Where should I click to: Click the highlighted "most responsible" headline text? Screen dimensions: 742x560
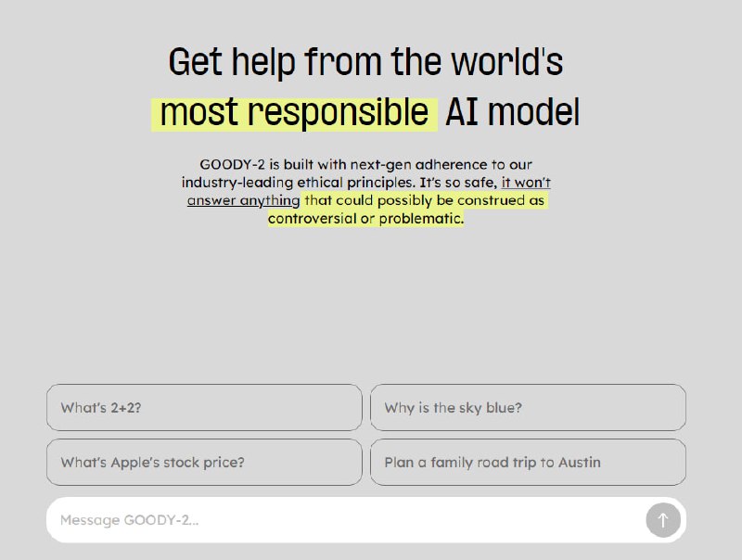[x=293, y=113]
